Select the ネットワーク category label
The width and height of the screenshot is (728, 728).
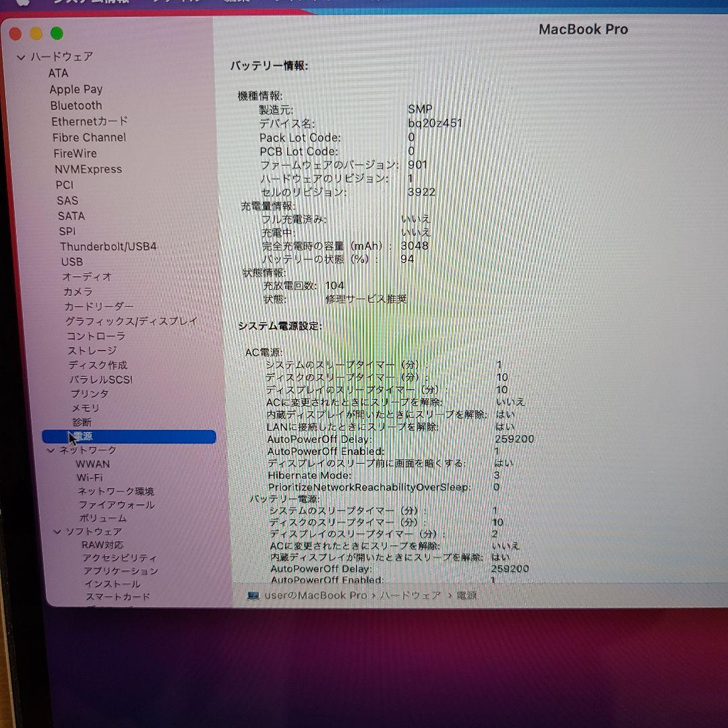88,450
